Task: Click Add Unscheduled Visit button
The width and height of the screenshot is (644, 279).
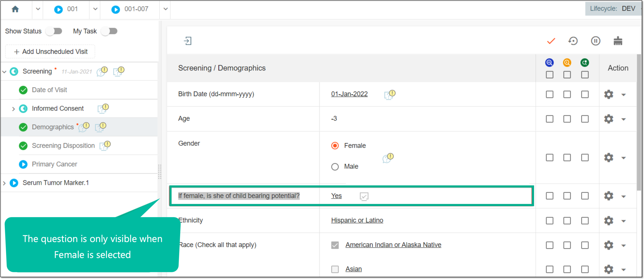Action: point(50,52)
